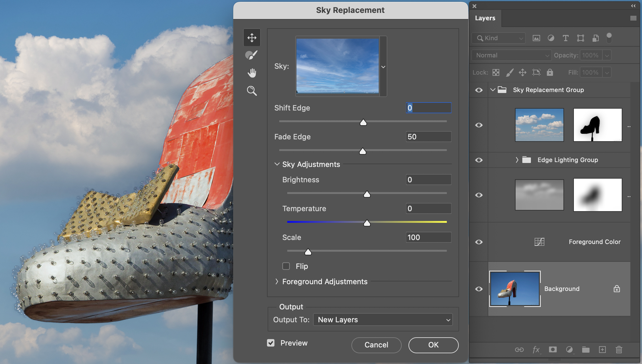The height and width of the screenshot is (364, 642).
Task: Drag the Temperature slider control
Action: (367, 223)
